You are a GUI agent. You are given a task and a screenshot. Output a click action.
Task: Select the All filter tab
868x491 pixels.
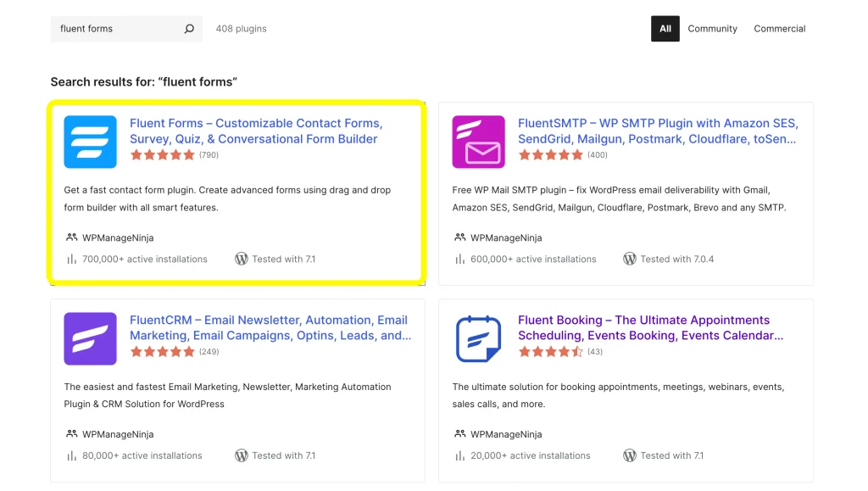(665, 29)
